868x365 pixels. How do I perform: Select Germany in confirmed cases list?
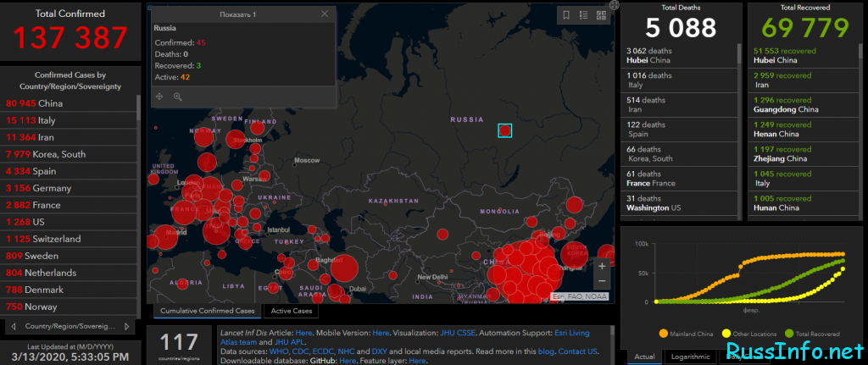tap(69, 188)
